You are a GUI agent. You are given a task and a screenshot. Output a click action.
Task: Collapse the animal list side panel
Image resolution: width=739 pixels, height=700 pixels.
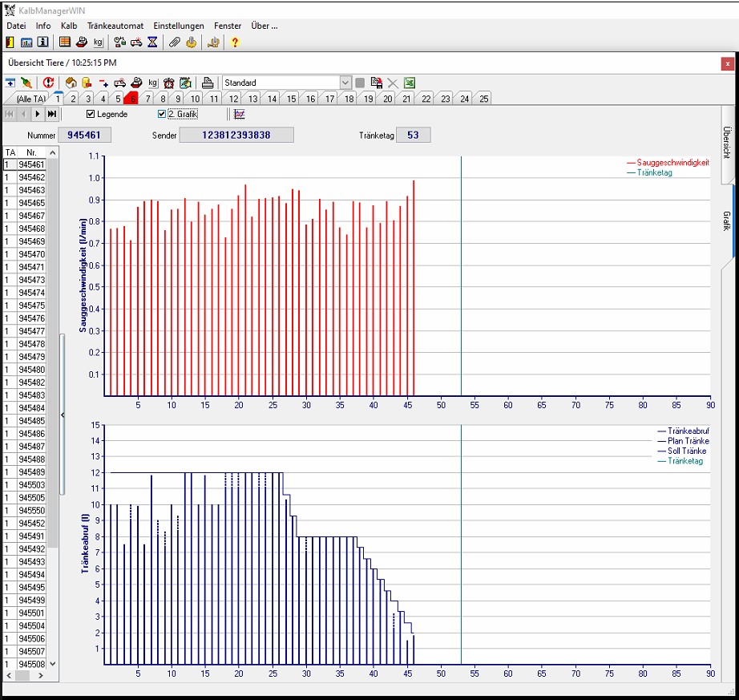(x=63, y=414)
